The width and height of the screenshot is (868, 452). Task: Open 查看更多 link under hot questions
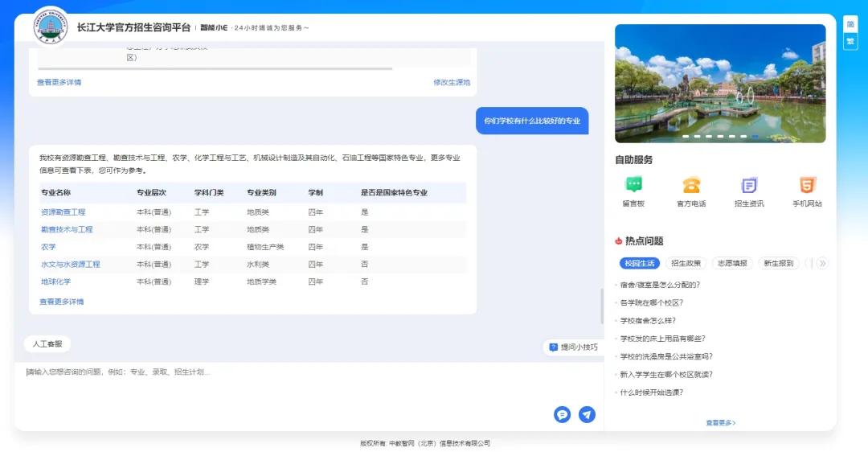point(720,422)
